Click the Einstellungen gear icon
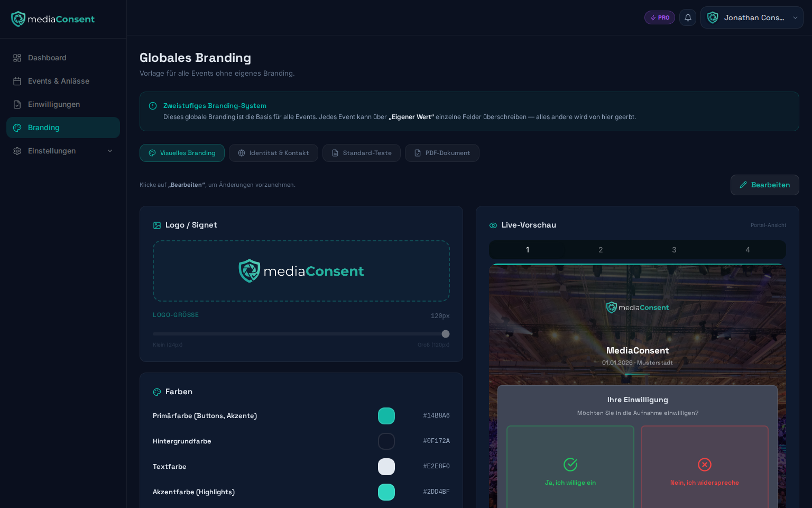This screenshot has height=508, width=812. coord(17,151)
